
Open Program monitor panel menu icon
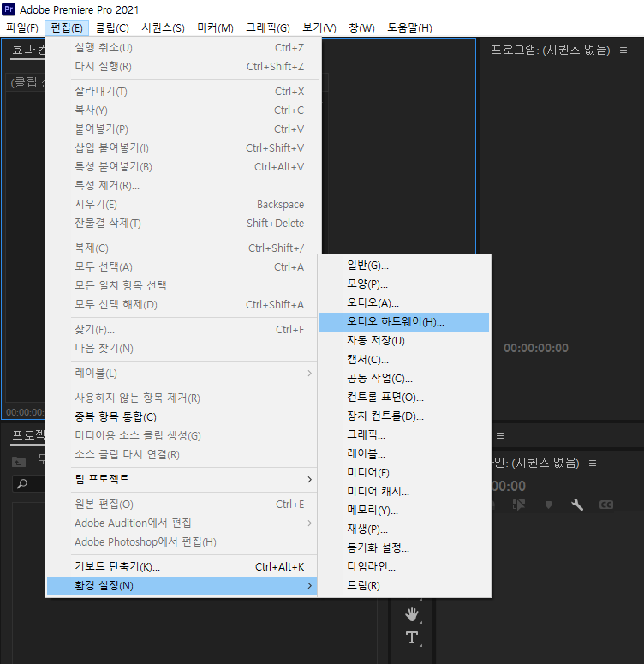coord(623,50)
